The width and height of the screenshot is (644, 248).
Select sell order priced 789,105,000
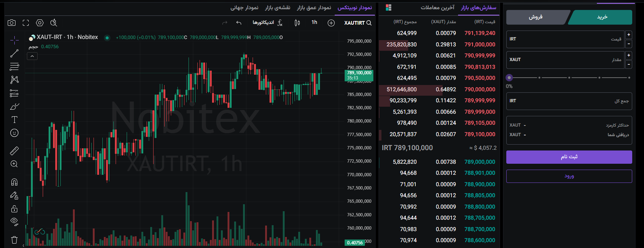click(x=439, y=123)
